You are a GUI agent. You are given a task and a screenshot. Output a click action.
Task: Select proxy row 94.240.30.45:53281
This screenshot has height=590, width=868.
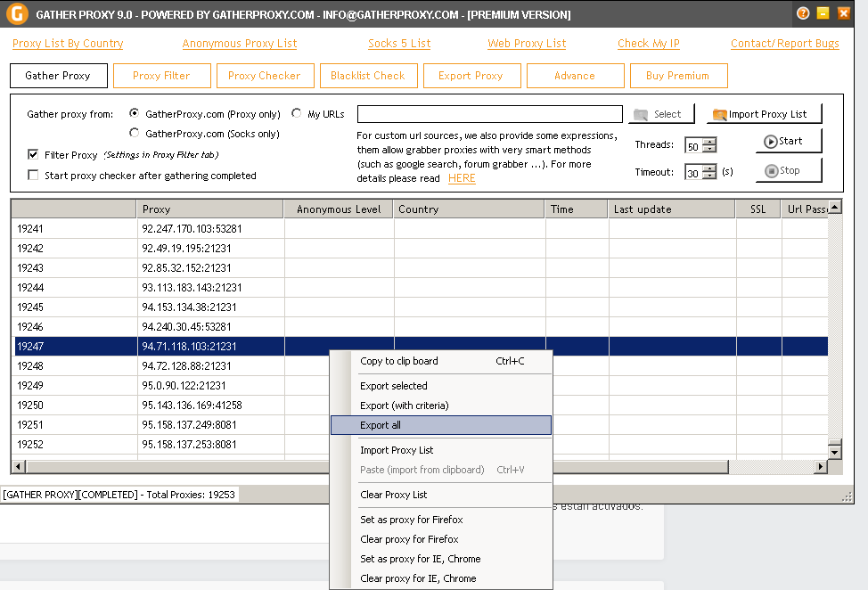pos(420,326)
